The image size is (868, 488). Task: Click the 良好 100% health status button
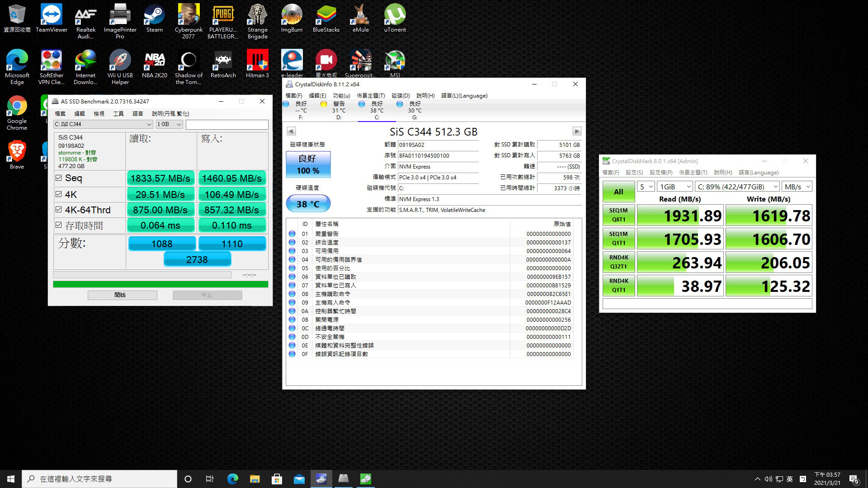(308, 164)
